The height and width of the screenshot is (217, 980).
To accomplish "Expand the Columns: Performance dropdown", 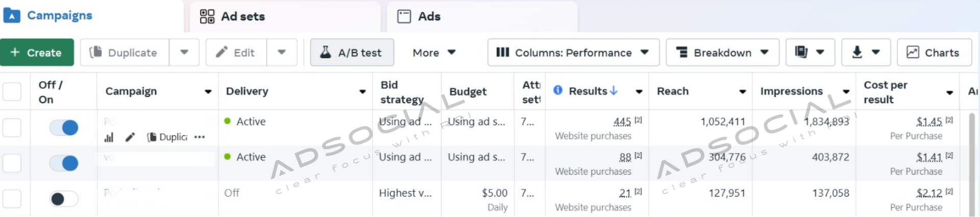I will [573, 53].
